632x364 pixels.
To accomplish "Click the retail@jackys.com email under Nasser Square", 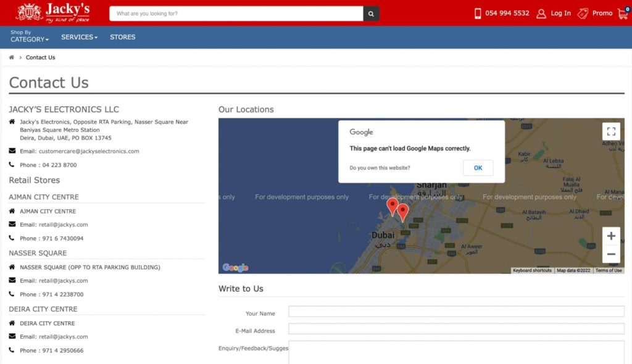I will (x=64, y=281).
